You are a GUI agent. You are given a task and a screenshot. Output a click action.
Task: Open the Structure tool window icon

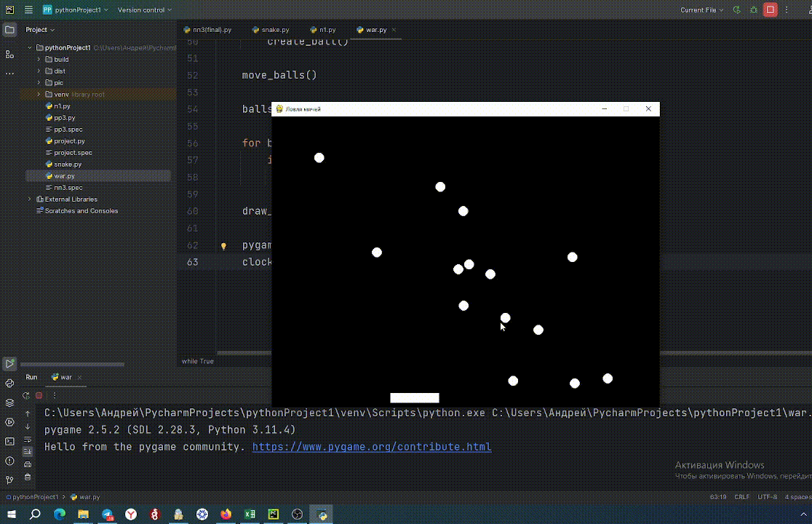click(x=9, y=55)
